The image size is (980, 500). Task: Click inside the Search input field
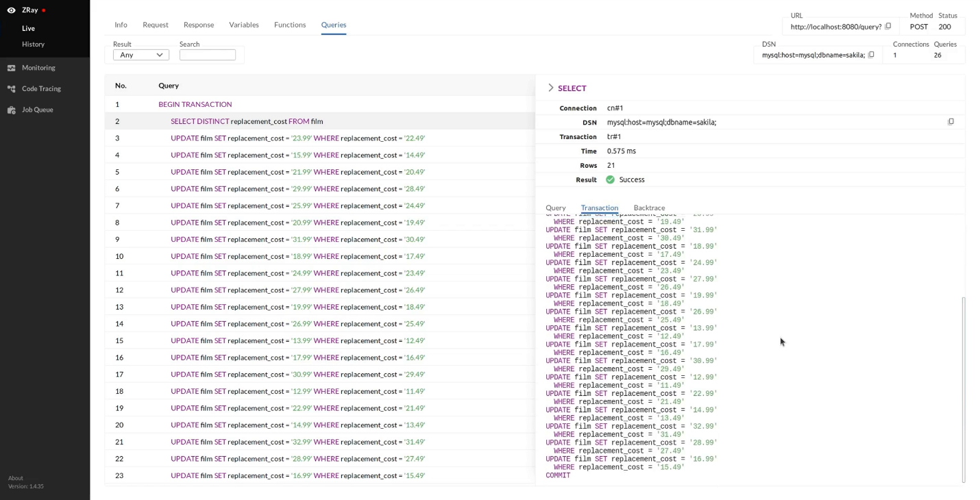207,55
